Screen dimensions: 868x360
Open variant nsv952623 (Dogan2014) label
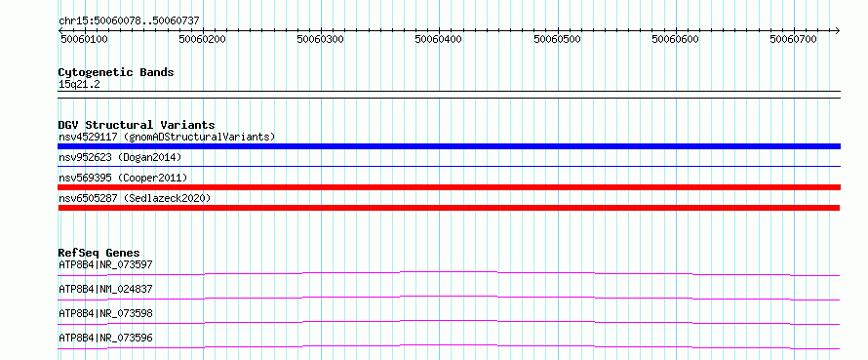tap(120, 157)
